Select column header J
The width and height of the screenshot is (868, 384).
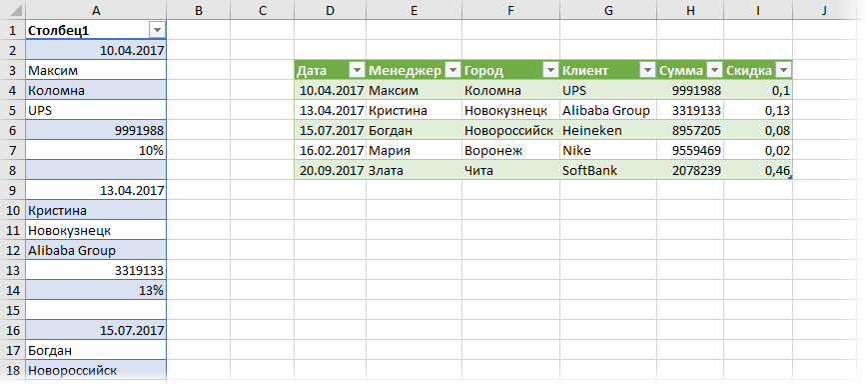824,9
